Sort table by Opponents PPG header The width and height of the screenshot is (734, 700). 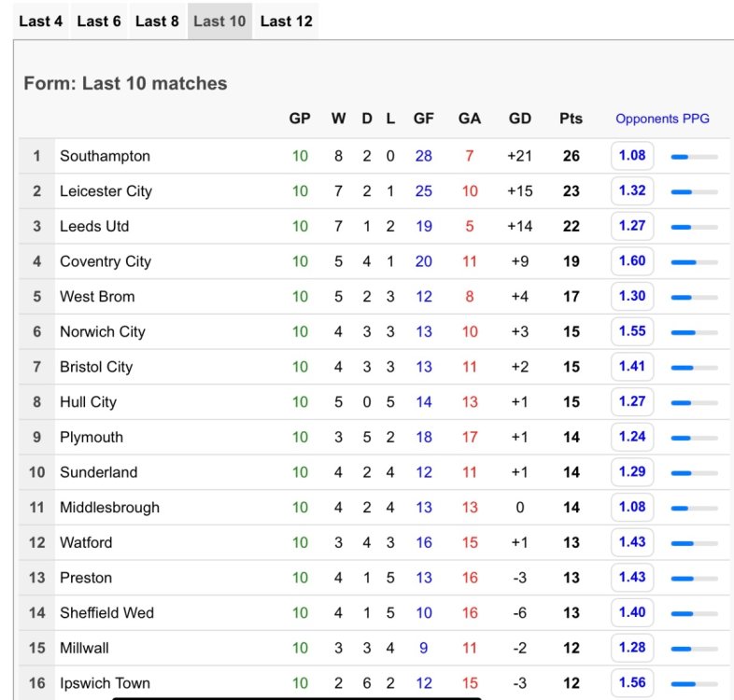tap(662, 119)
